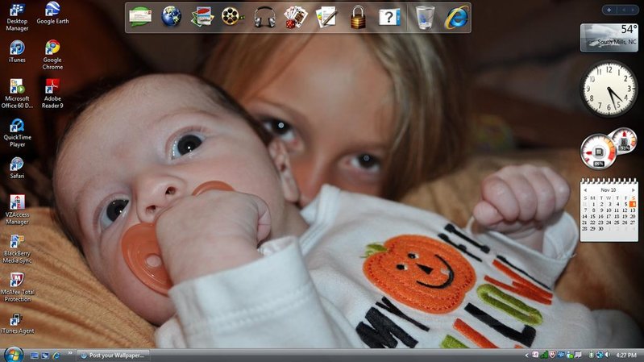Open Adobe Reader 9
The height and width of the screenshot is (362, 644).
coord(52,94)
